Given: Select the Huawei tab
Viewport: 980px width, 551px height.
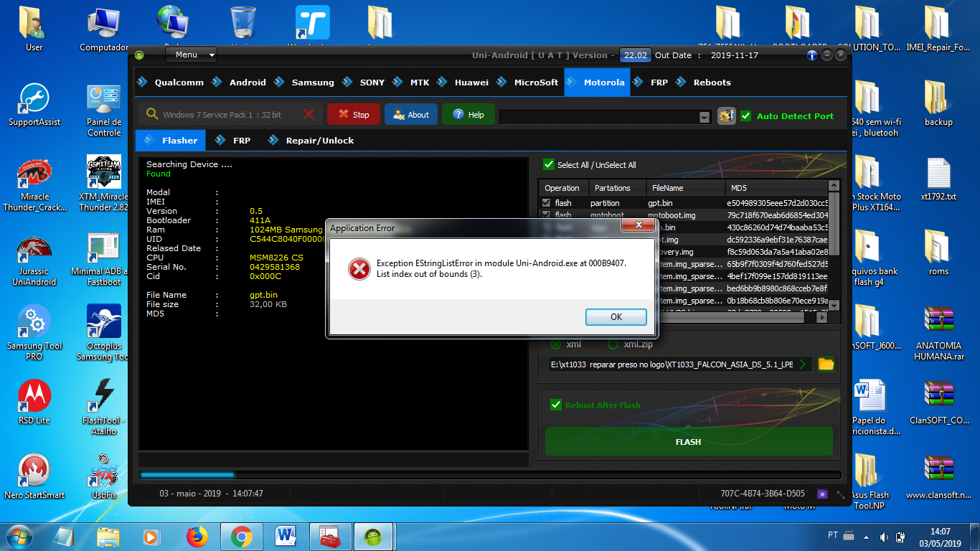Looking at the screenshot, I should coord(463,83).
